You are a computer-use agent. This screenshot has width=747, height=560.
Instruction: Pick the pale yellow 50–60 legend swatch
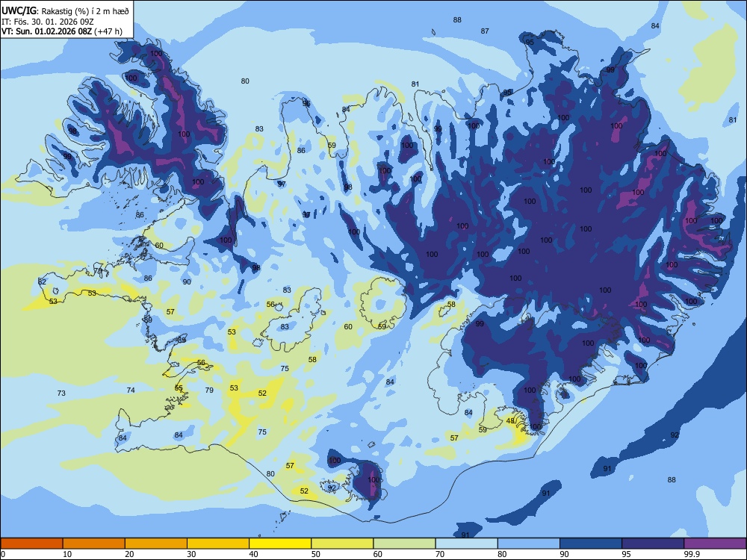click(343, 544)
